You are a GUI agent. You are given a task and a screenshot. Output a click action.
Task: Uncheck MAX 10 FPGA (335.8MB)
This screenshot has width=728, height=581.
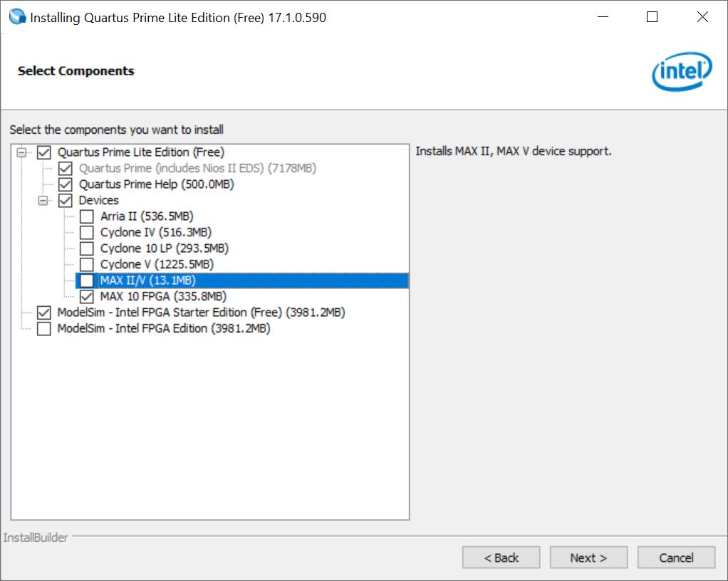86,296
